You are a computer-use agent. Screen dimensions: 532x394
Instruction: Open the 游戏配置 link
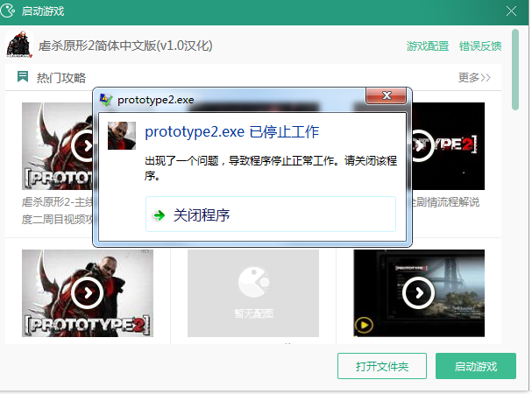[428, 46]
